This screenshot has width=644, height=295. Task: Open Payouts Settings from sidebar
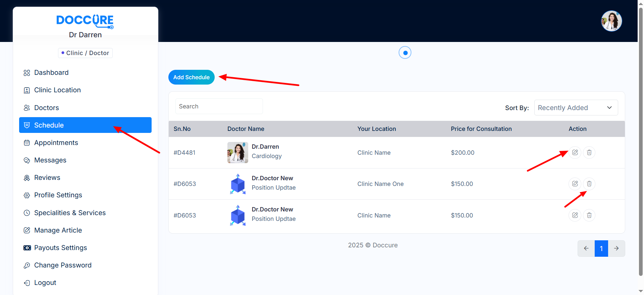pyautogui.click(x=60, y=248)
